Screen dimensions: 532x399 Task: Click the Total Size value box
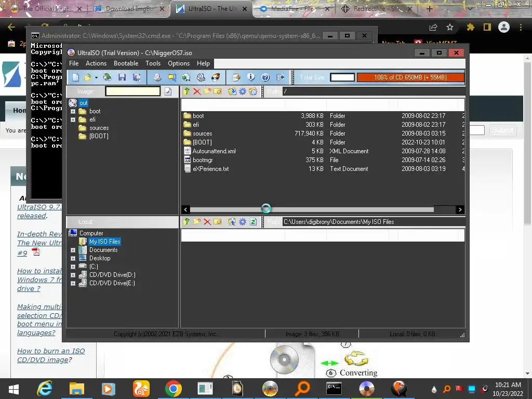(x=342, y=77)
